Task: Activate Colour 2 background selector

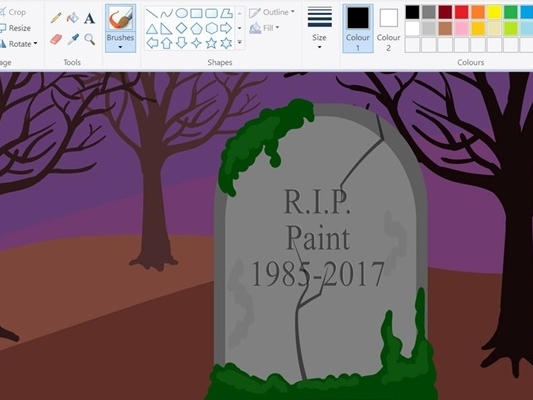Action: 389,29
